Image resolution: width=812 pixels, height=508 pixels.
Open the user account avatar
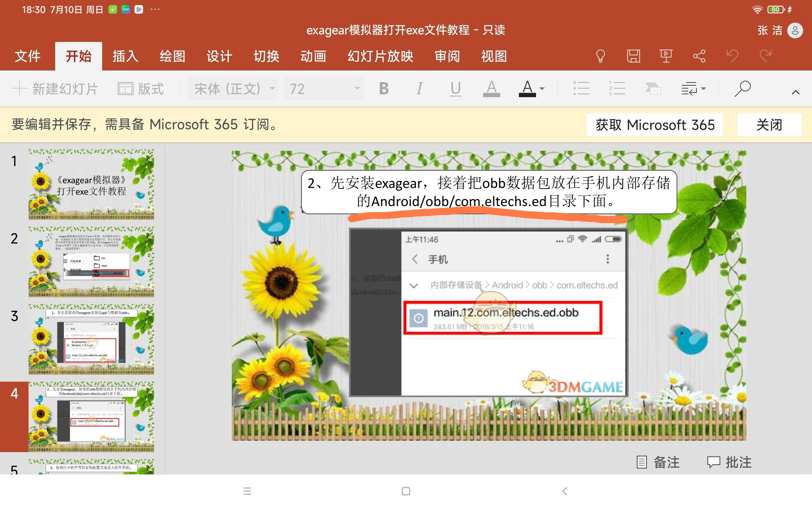click(x=795, y=30)
